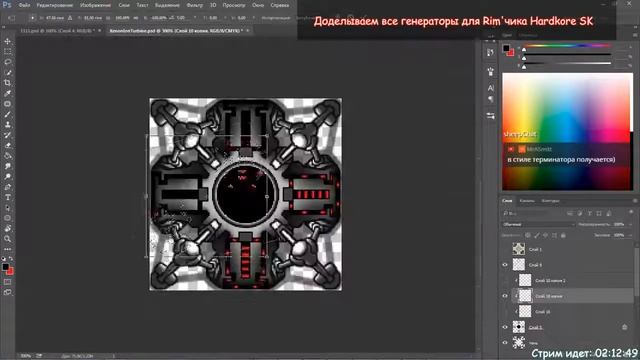Open the blend mode dropdown Обычные
640x360 pixels.
538,224
